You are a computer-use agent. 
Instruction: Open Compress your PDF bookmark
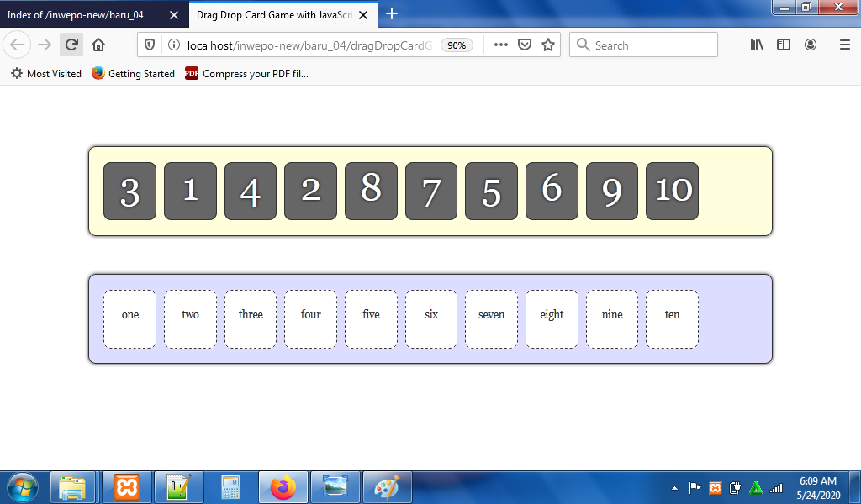click(247, 73)
